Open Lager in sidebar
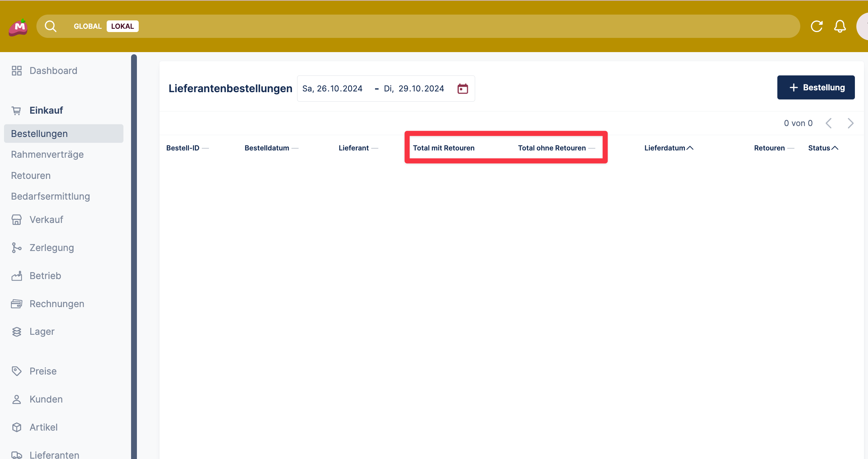Viewport: 868px width, 459px height. [42, 331]
